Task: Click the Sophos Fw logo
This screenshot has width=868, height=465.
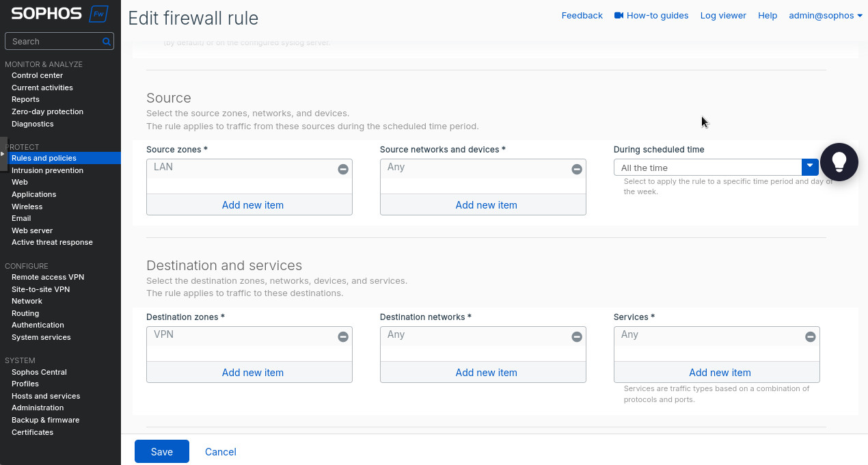Action: click(59, 14)
